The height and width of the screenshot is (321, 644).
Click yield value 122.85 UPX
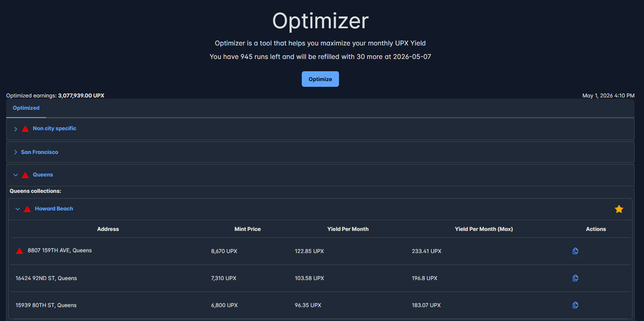[x=309, y=251]
